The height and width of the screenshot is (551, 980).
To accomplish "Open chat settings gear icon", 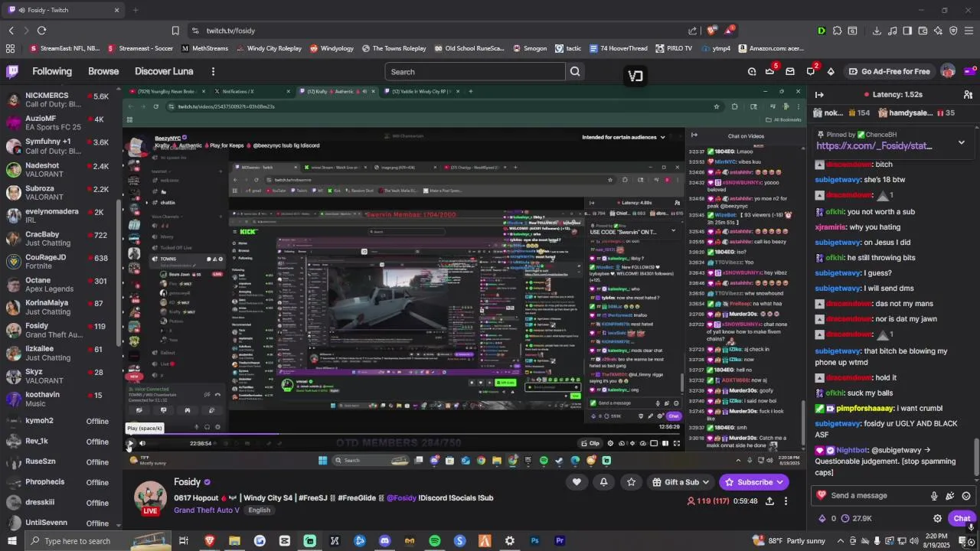I will [x=937, y=519].
